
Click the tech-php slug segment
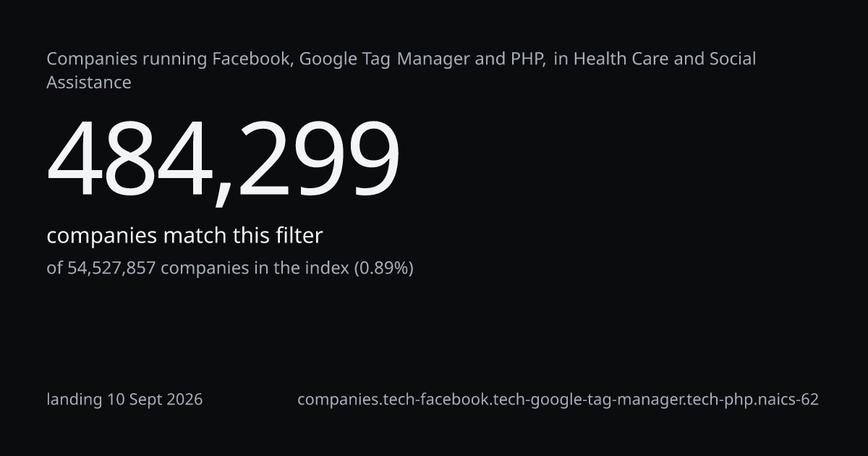pos(716,400)
